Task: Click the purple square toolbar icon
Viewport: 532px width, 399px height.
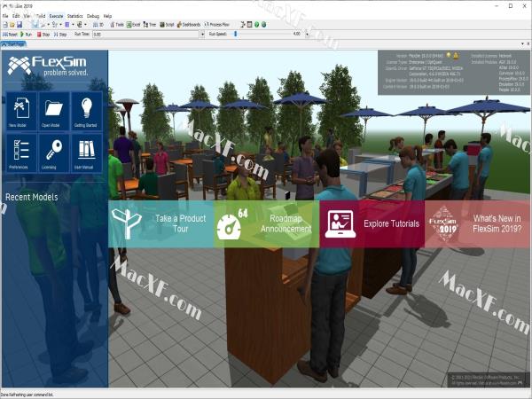Action: click(67, 25)
